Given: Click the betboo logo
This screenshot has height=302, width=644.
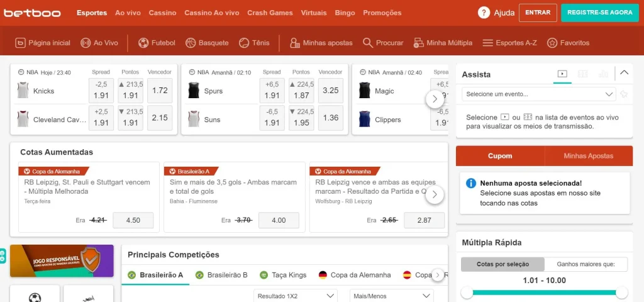Looking at the screenshot, I should coord(32,13).
